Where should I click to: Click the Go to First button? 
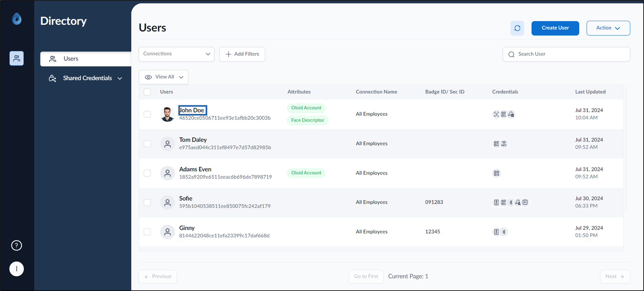(x=366, y=277)
